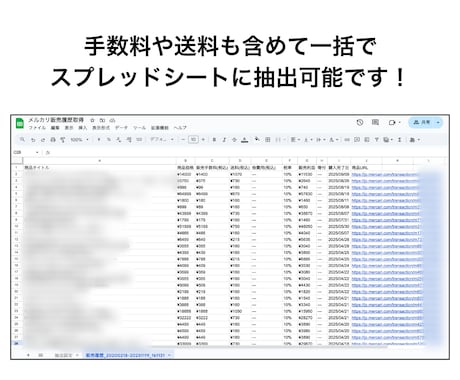Click the blue Share button

coord(422,123)
